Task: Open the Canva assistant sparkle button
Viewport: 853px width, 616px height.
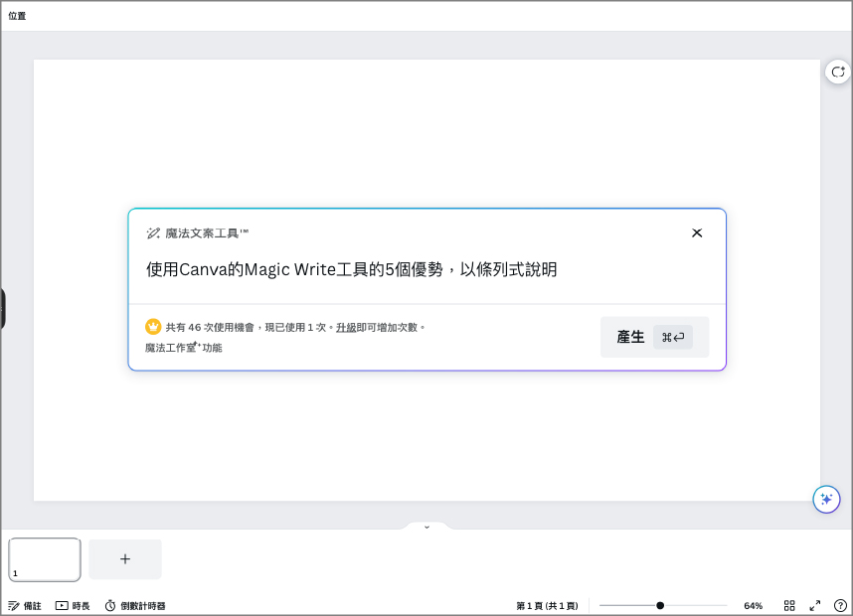Action: pyautogui.click(x=826, y=499)
